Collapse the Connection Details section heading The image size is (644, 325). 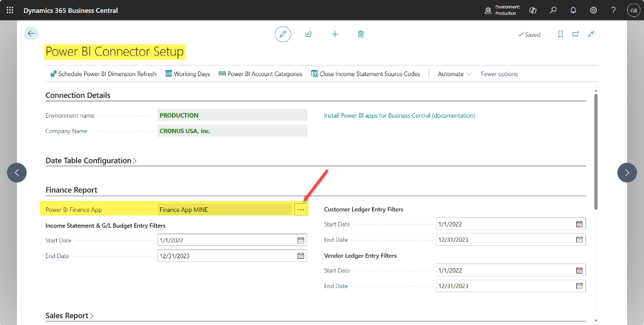tap(78, 95)
